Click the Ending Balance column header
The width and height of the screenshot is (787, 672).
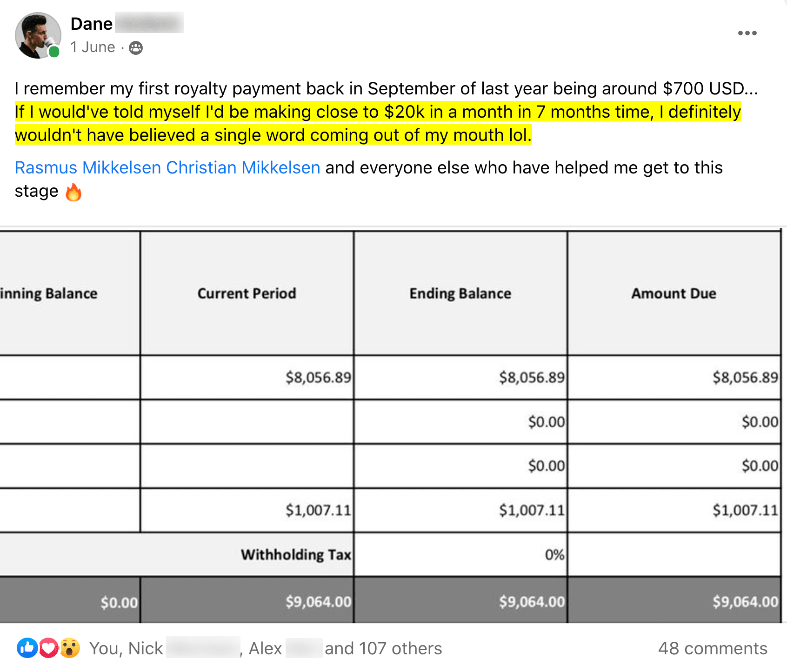[460, 293]
